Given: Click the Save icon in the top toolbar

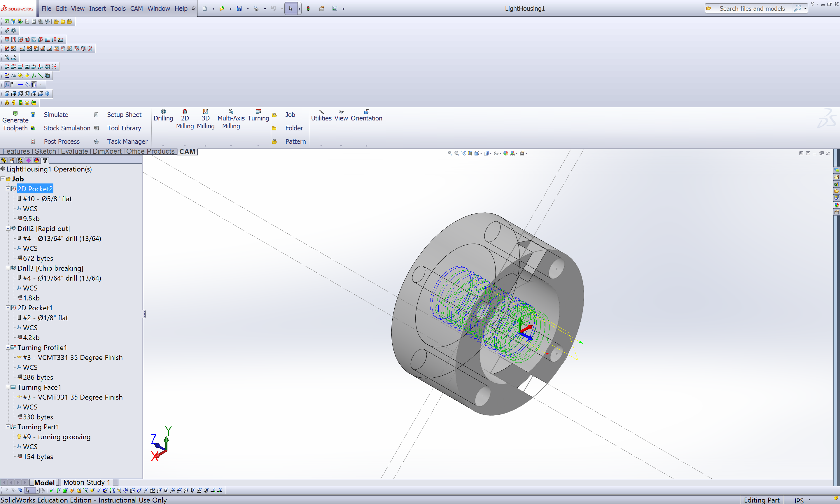Looking at the screenshot, I should 239,8.
